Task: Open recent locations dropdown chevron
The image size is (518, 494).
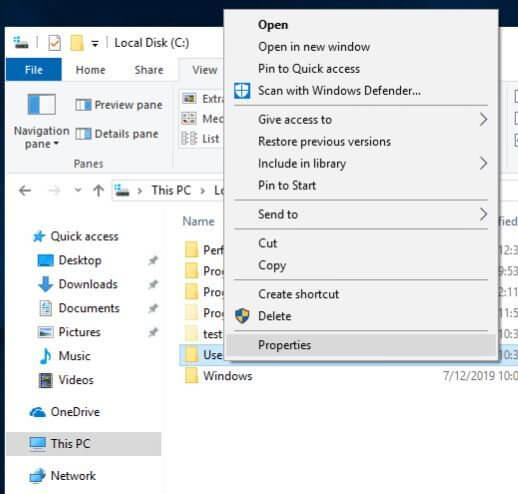Action: click(x=78, y=190)
